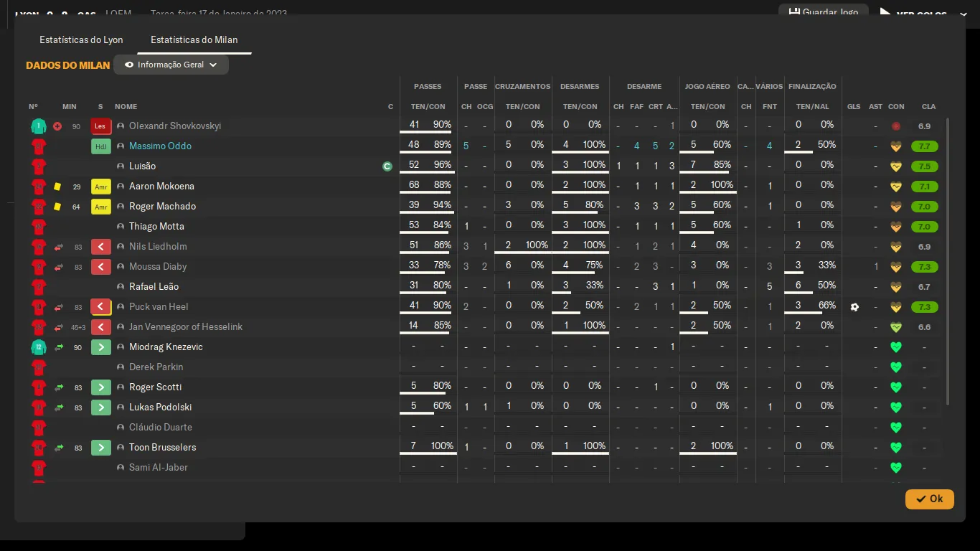This screenshot has width=980, height=551.
Task: Click the goal ball icon for Puck van Heel
Action: pyautogui.click(x=854, y=307)
